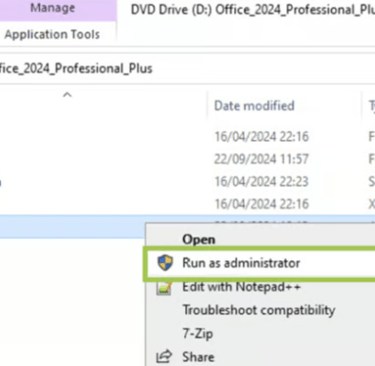Select Troubleshoot compatibility menu entry
Image resolution: width=375 pixels, height=366 pixels.
(259, 310)
